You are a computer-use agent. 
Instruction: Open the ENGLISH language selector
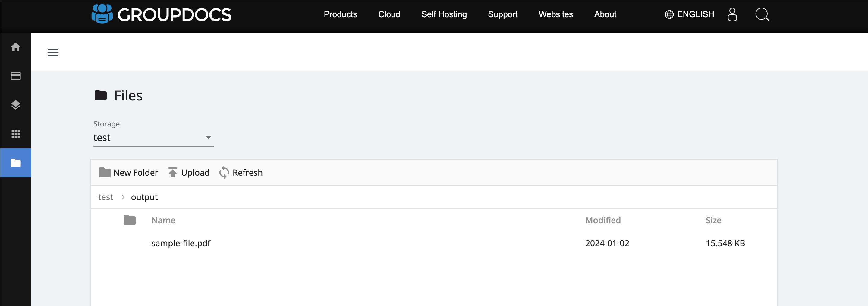point(689,14)
